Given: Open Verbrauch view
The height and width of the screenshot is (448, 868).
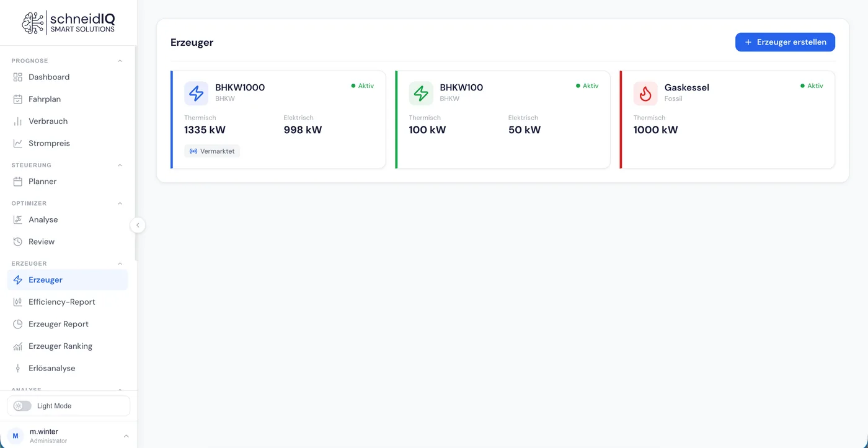Looking at the screenshot, I should click(x=68, y=121).
